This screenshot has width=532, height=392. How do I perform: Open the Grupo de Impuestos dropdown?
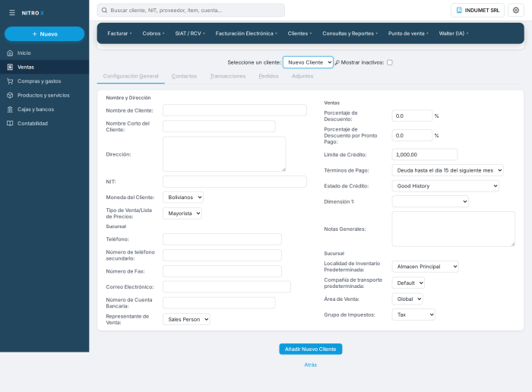click(x=413, y=315)
